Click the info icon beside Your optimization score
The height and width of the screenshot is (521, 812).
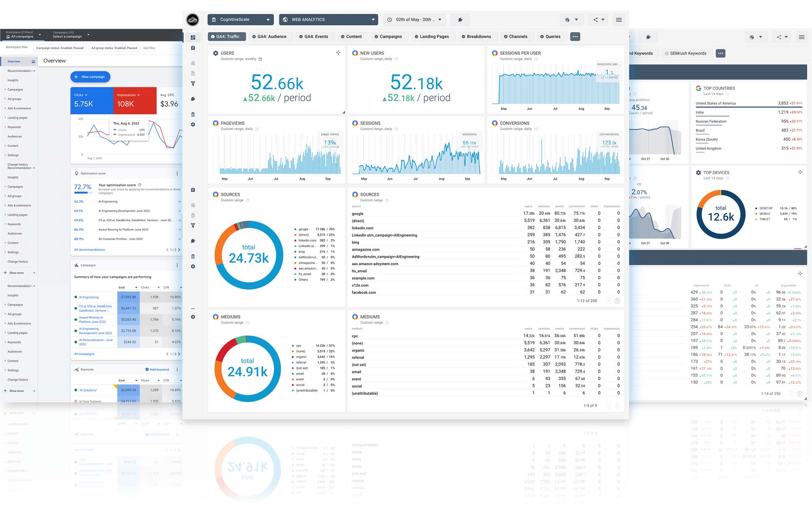pyautogui.click(x=139, y=185)
